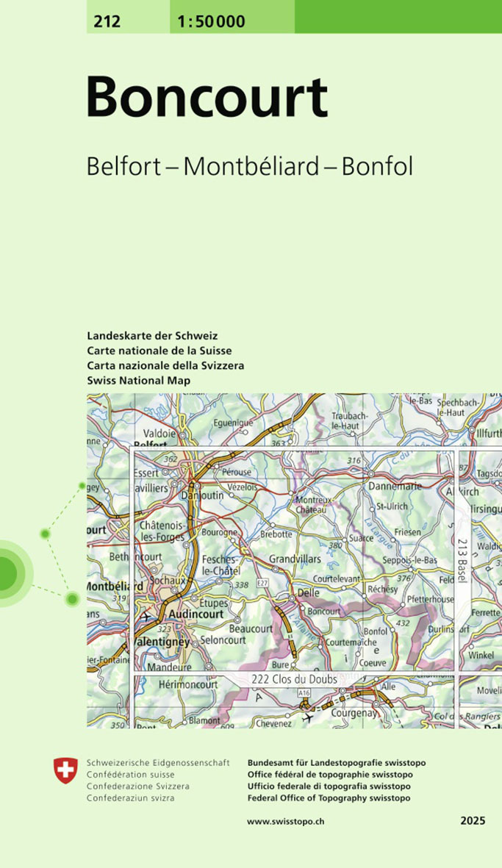Select the adjacent sheet label 213 Basel
This screenshot has width=502, height=868.
click(x=462, y=561)
